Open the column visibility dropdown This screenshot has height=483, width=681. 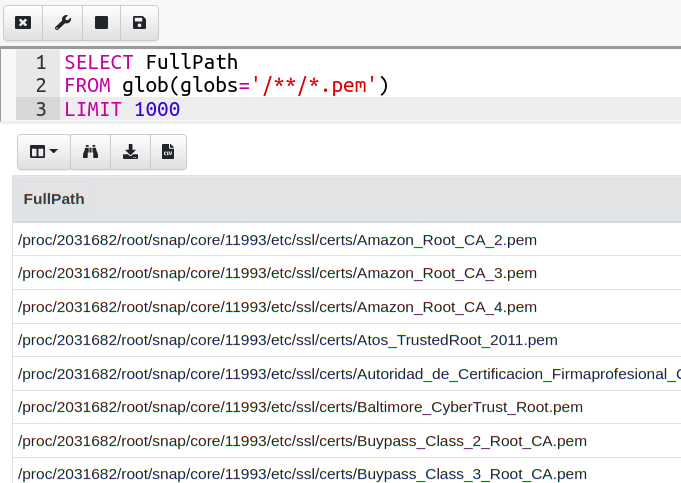click(x=43, y=152)
